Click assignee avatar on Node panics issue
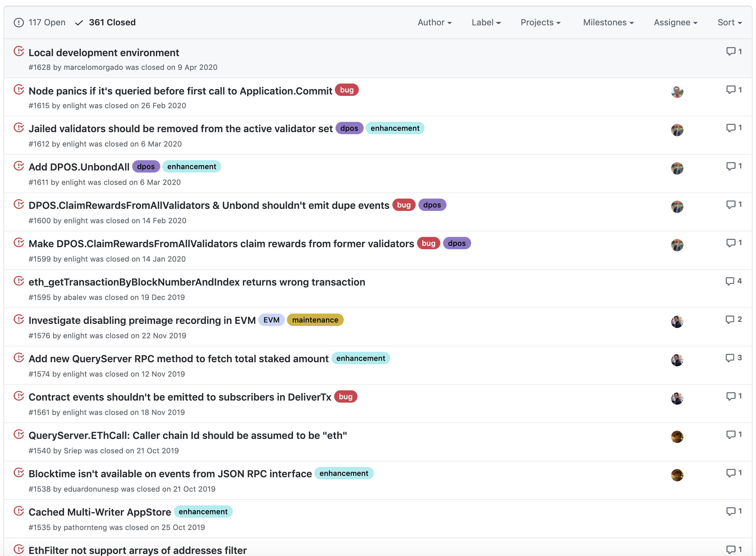Viewport: 756px width, 556px height. point(677,92)
